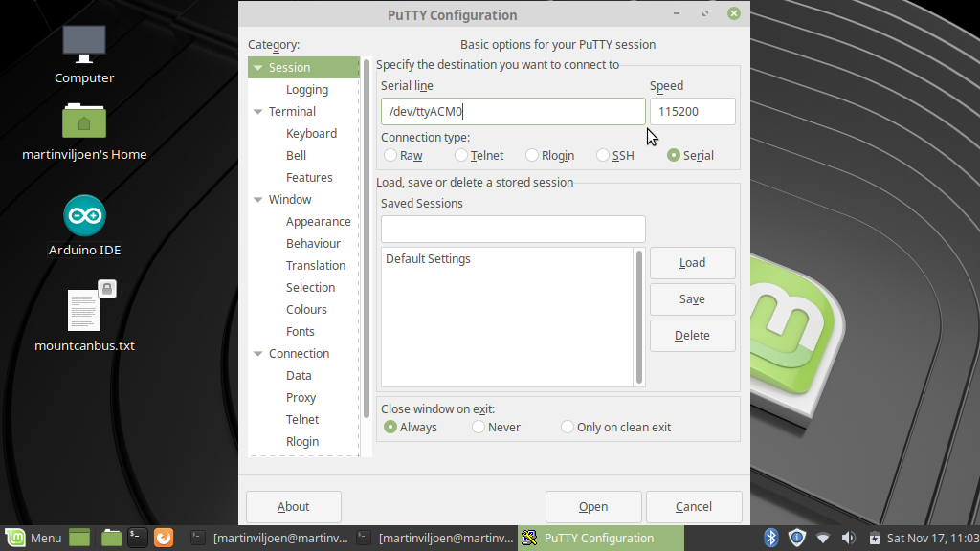Switch to the PuTTY Configuration taskbar entry
The height and width of the screenshot is (551, 980).
(x=601, y=538)
